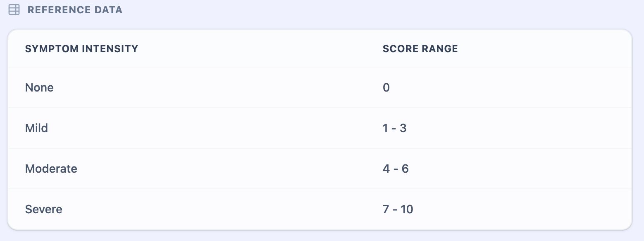This screenshot has height=241, width=644.
Task: Click the number 7 in the Severe range
Action: point(386,210)
